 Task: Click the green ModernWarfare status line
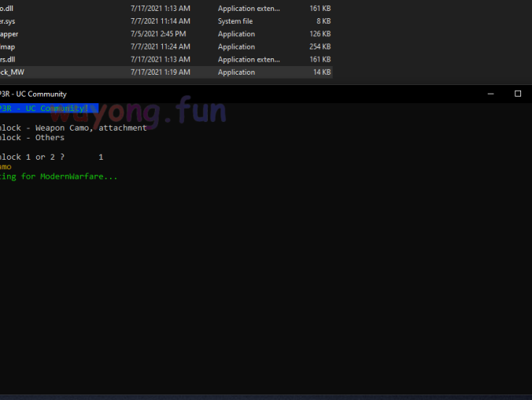point(59,176)
